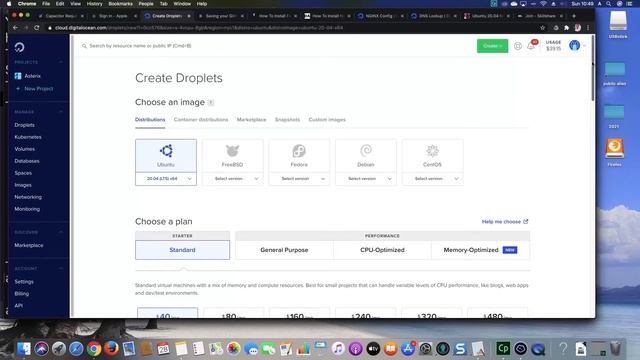Click New Project in the sidebar
Image resolution: width=640 pixels, height=360 pixels.
(35, 89)
